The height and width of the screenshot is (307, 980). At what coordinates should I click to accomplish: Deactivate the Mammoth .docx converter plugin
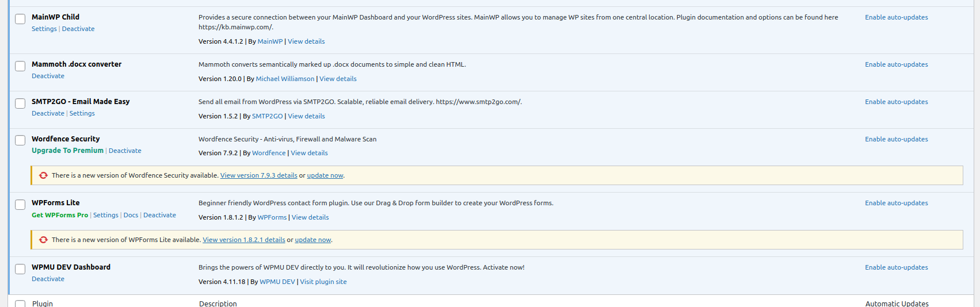pos(48,76)
